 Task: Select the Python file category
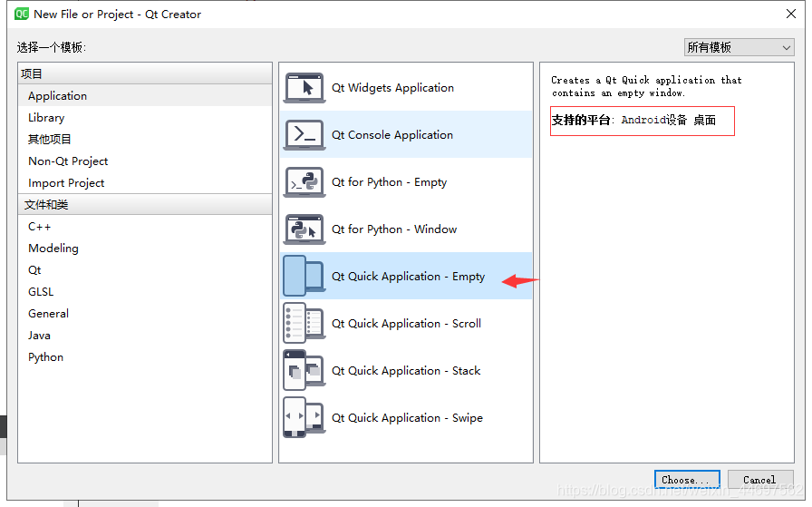145,357
